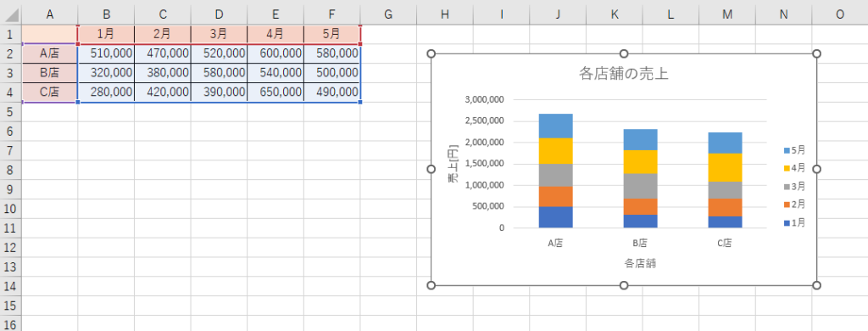The image size is (868, 331).
Task: Click the chart title 各店舗の売上
Action: coord(623,74)
